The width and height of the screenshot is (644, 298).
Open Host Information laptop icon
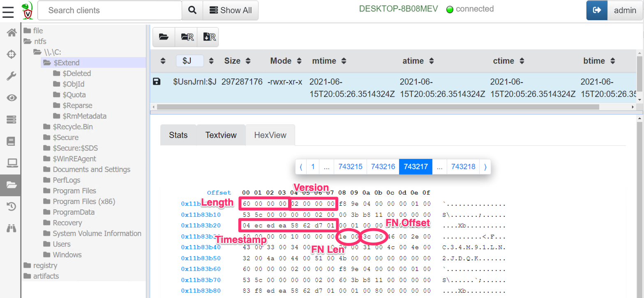tap(11, 163)
